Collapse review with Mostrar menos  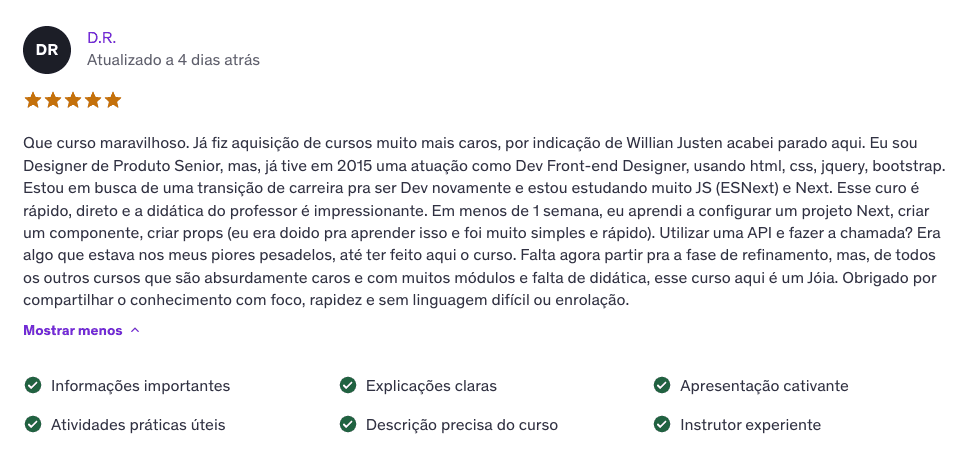(73, 330)
